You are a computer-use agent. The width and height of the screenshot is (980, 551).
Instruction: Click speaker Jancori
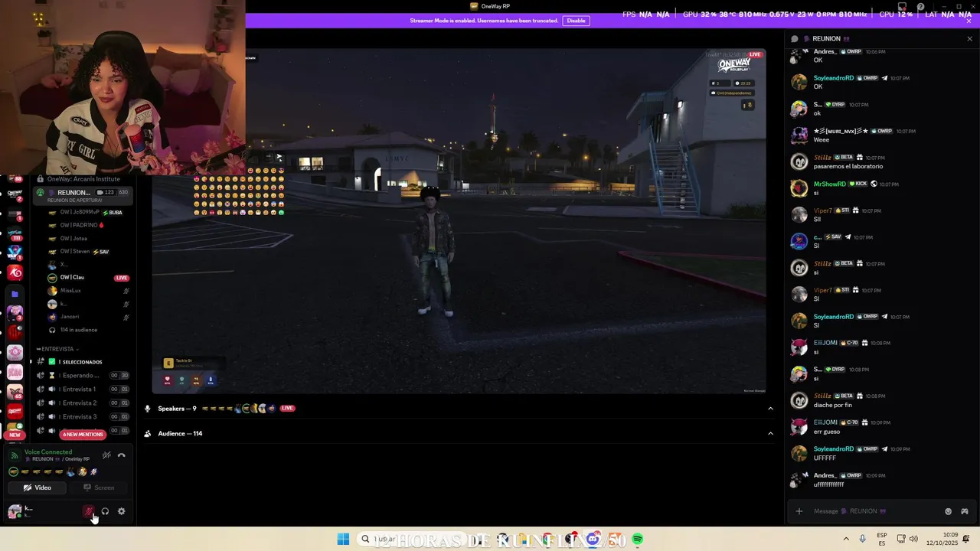87,317
